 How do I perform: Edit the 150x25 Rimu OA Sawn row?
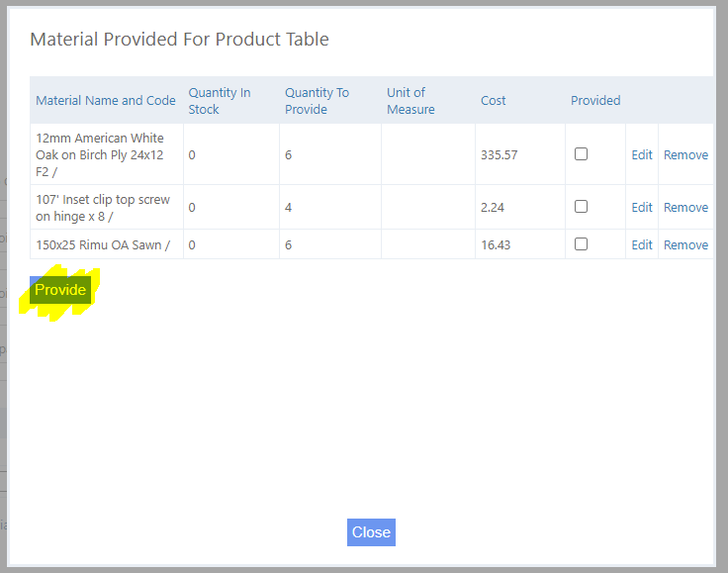pyautogui.click(x=642, y=244)
